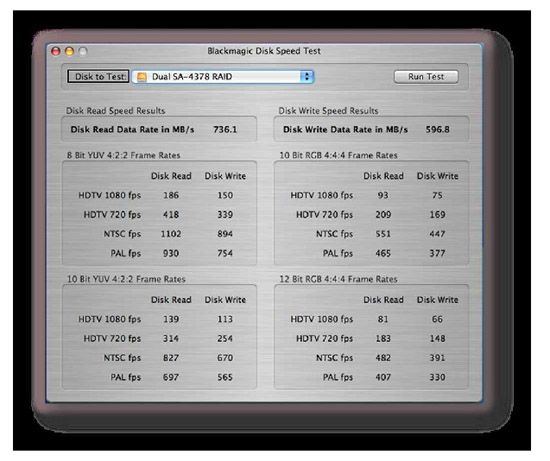Click the NTSC read value 1102
This screenshot has width=550, height=461.
(x=171, y=234)
